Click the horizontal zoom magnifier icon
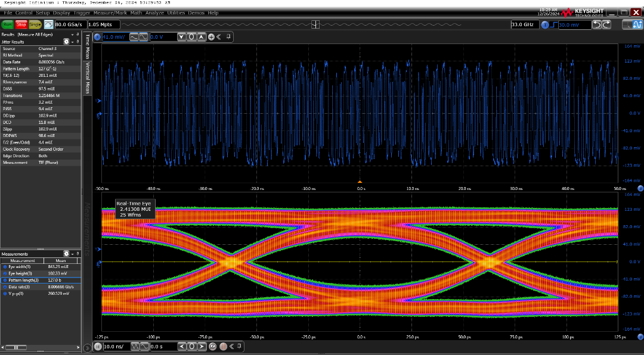The height and width of the screenshot is (355, 644). (213, 347)
